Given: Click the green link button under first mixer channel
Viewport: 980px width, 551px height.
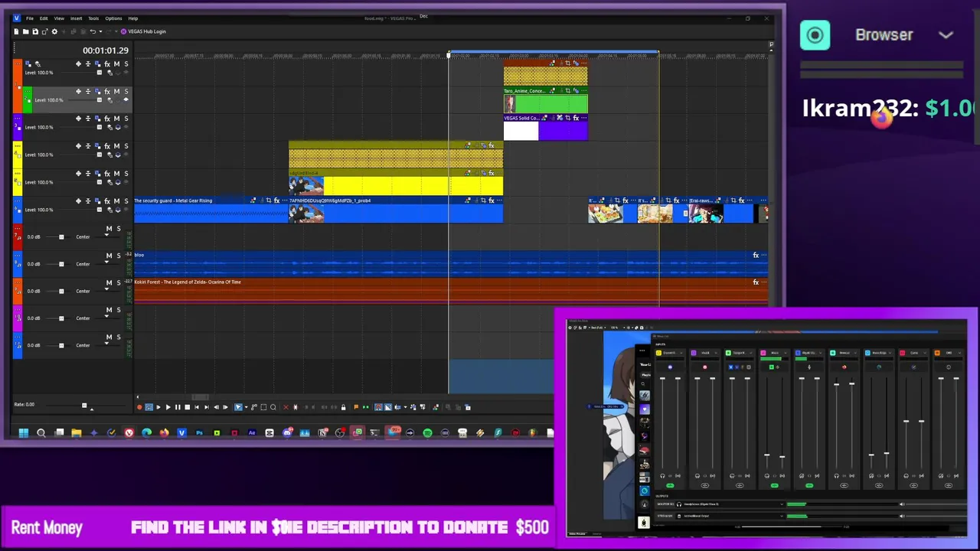Looking at the screenshot, I should click(x=670, y=485).
